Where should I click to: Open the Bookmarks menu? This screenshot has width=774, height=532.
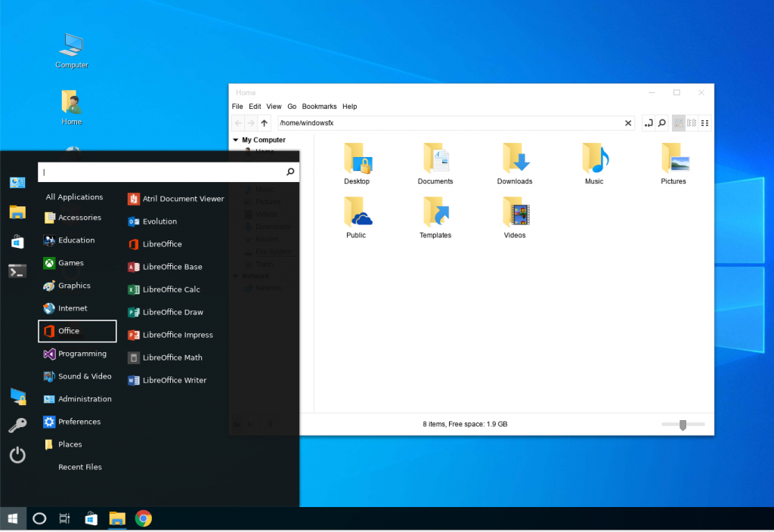point(319,107)
